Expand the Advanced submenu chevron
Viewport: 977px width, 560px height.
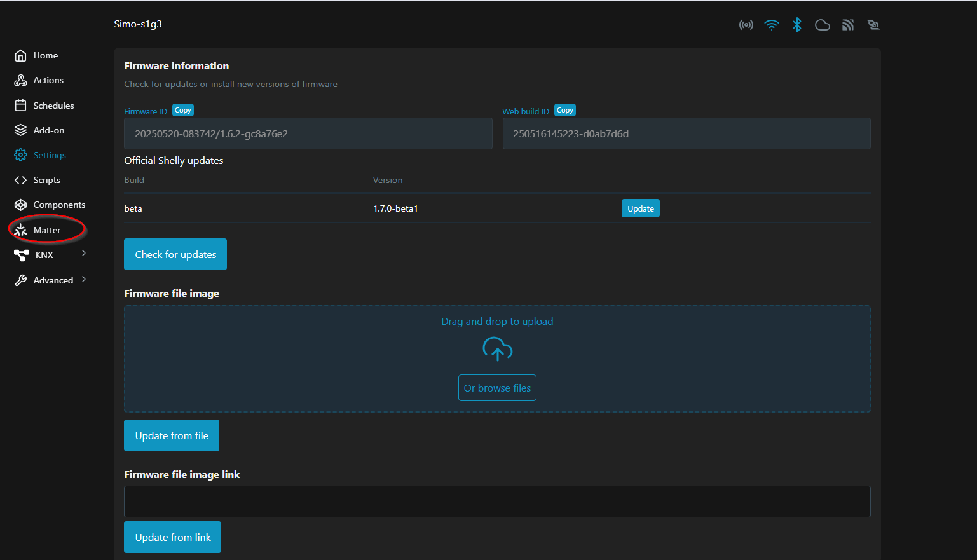(84, 280)
